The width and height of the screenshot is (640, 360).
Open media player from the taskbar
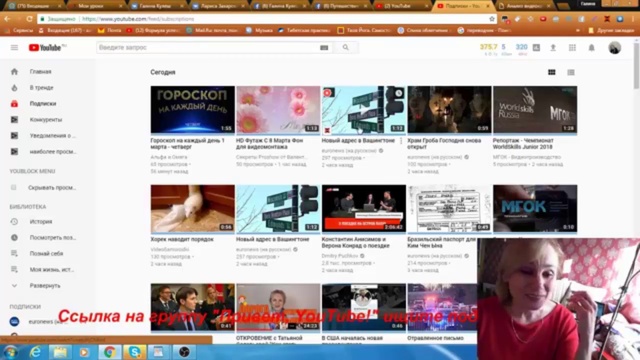(84, 352)
